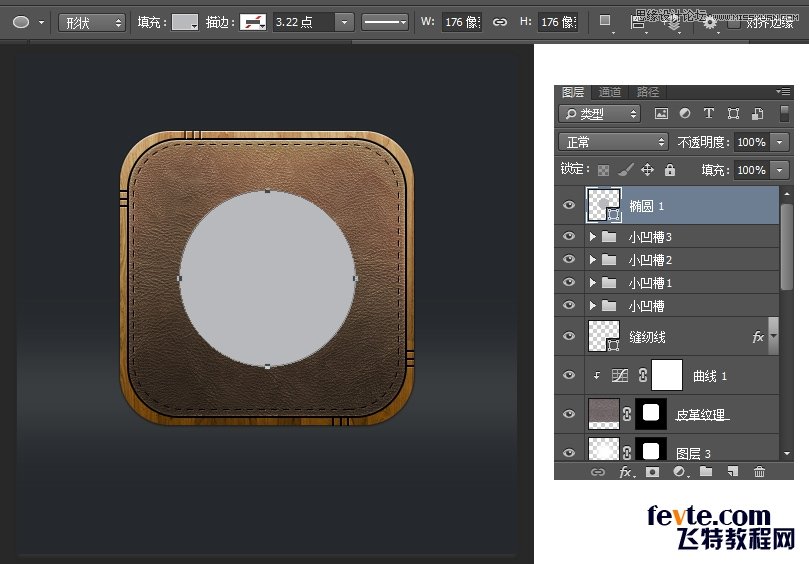The width and height of the screenshot is (809, 564).
Task: Expand the 小凹槽1 group
Action: pyautogui.click(x=592, y=282)
